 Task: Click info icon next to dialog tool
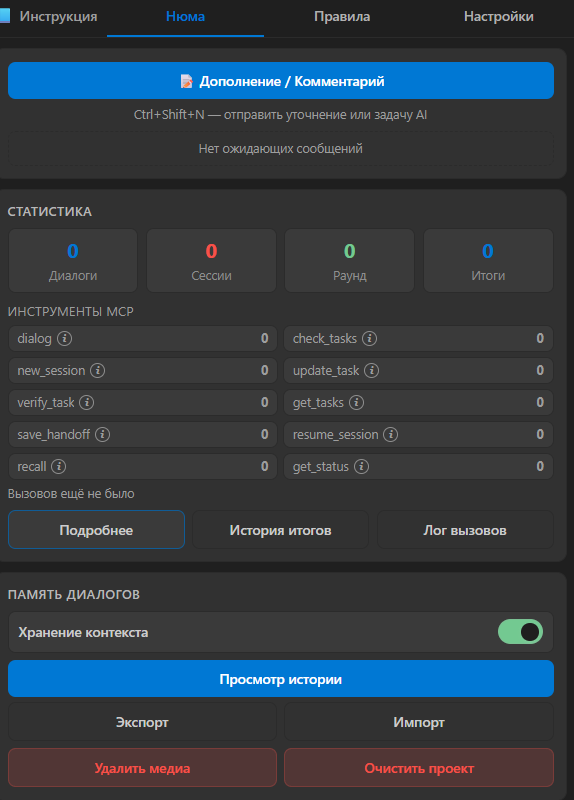pyautogui.click(x=64, y=338)
